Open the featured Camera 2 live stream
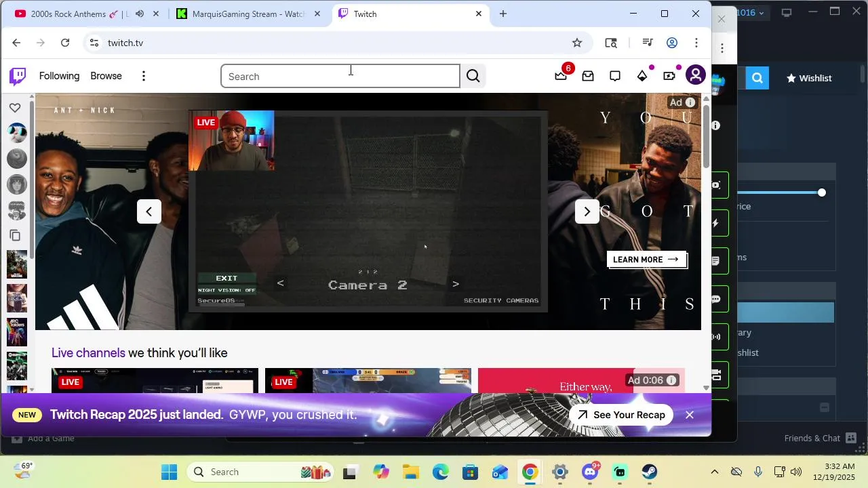Screen dimensions: 868x488 [368, 211]
